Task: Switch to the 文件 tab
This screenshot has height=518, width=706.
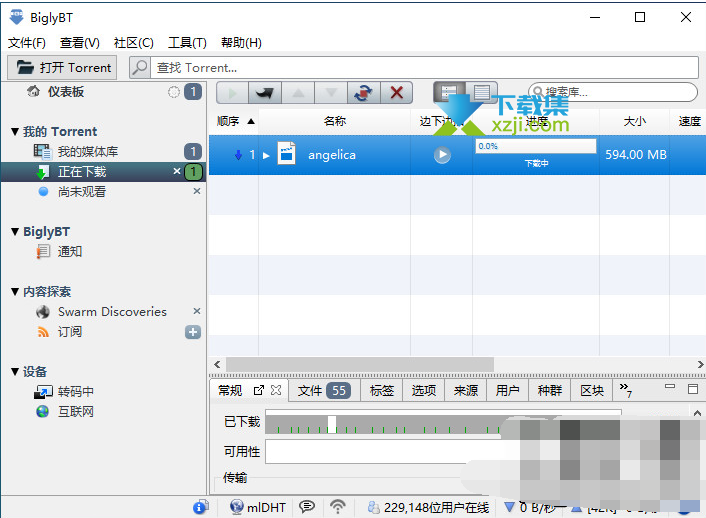Action: (323, 390)
